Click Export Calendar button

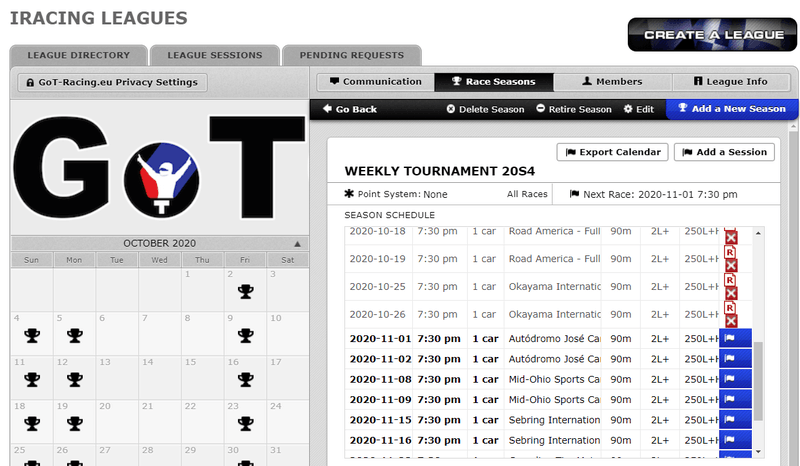coord(612,152)
